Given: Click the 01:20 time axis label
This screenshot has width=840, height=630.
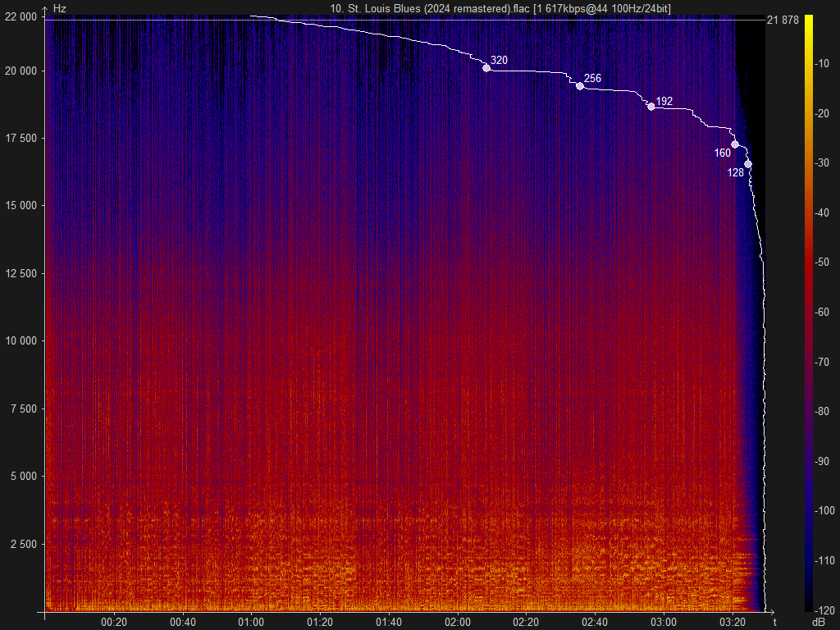Looking at the screenshot, I should pos(320,623).
